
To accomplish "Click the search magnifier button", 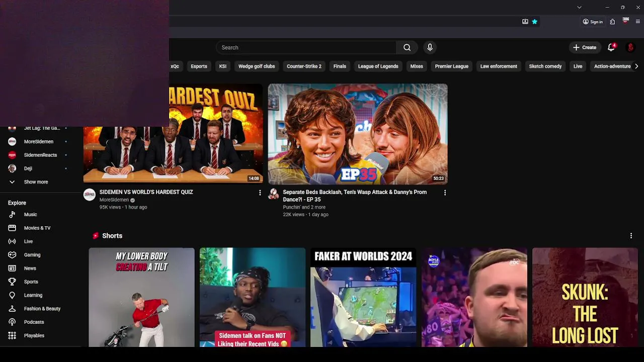I will pyautogui.click(x=407, y=47).
